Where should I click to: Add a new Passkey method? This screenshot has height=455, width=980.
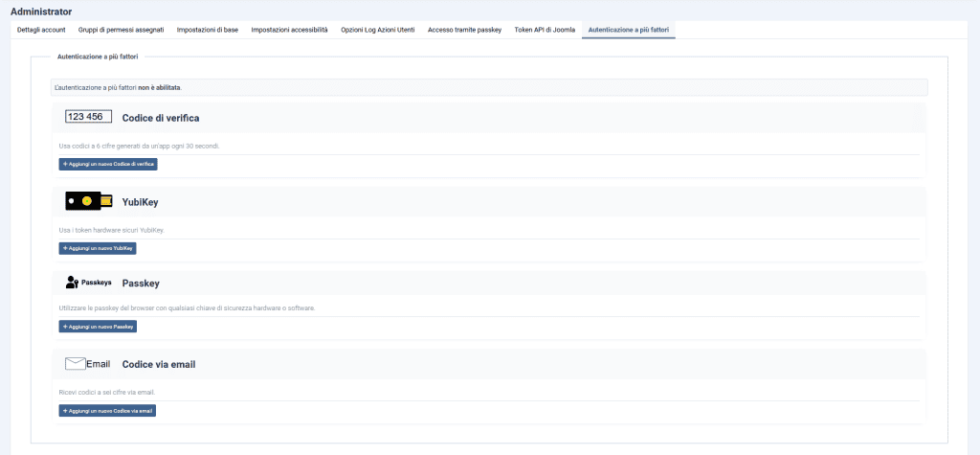pos(98,327)
